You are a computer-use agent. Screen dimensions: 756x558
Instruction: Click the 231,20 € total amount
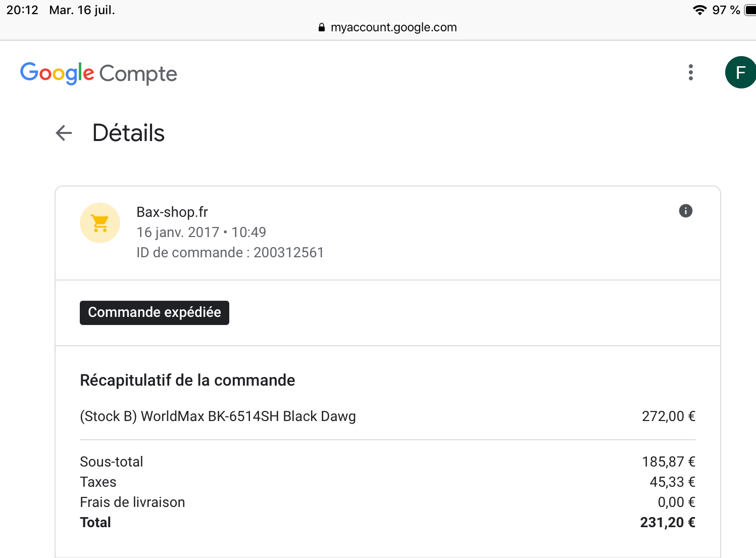pyautogui.click(x=667, y=523)
